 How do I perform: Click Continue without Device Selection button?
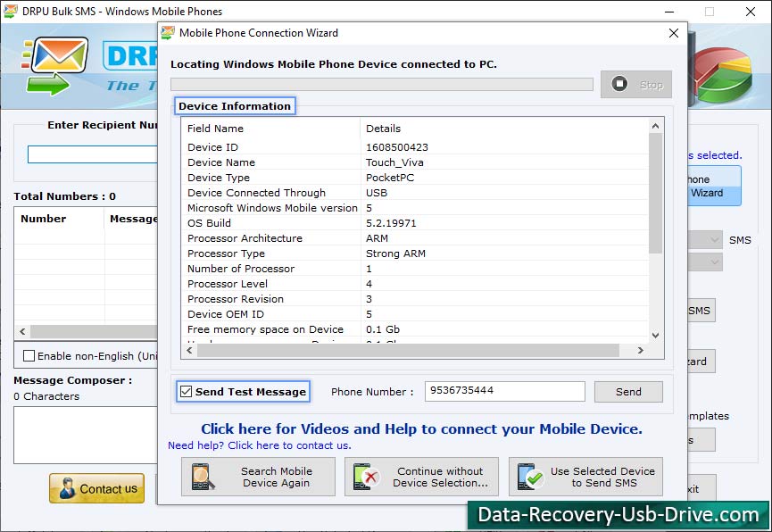421,477
